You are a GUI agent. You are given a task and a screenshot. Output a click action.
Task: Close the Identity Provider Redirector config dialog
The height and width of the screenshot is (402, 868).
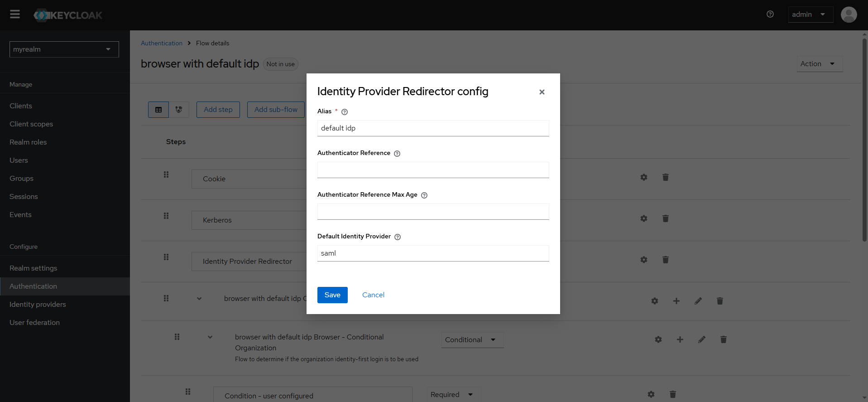tap(542, 92)
